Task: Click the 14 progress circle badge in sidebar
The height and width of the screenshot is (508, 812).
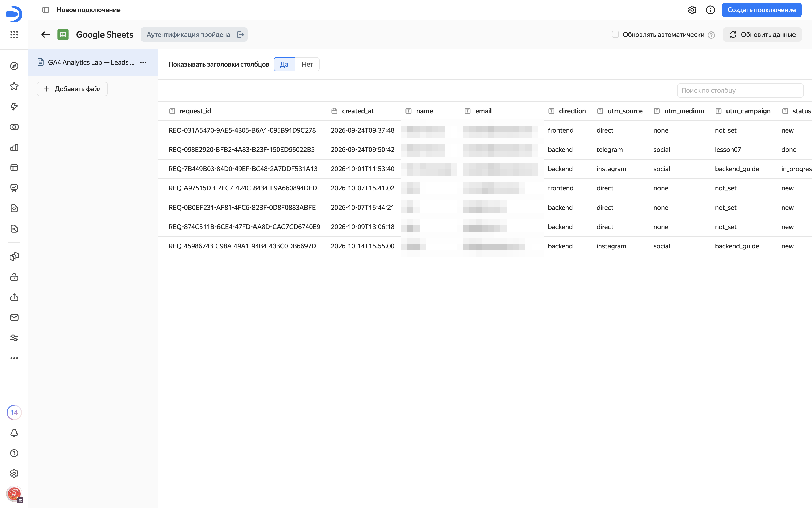Action: tap(14, 412)
